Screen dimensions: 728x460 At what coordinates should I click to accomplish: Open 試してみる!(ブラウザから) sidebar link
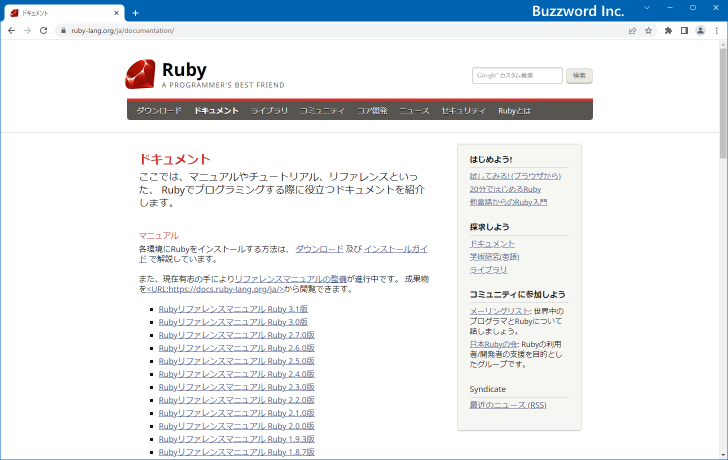point(515,176)
